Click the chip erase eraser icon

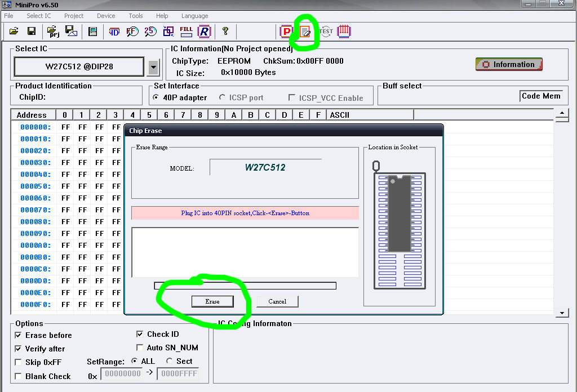(x=305, y=32)
